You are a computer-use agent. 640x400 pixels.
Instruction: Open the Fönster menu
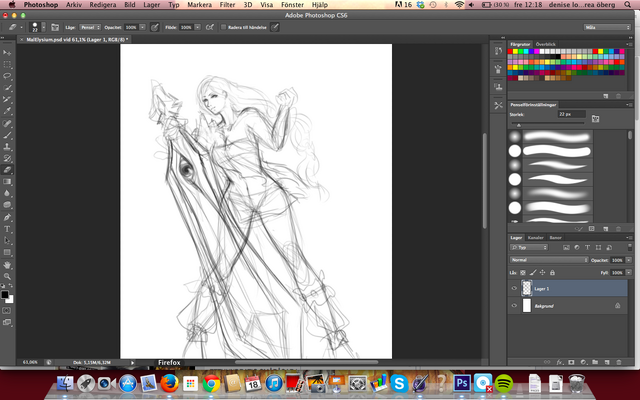coord(292,5)
